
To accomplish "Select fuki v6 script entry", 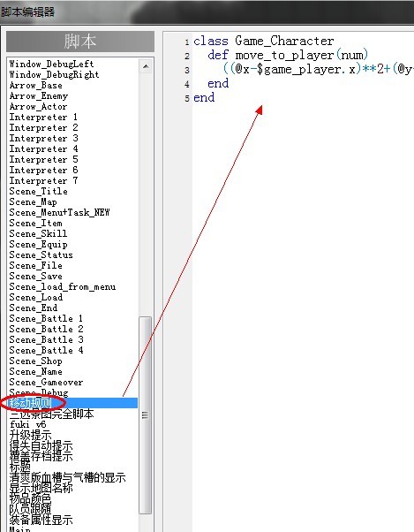I will click(x=27, y=424).
